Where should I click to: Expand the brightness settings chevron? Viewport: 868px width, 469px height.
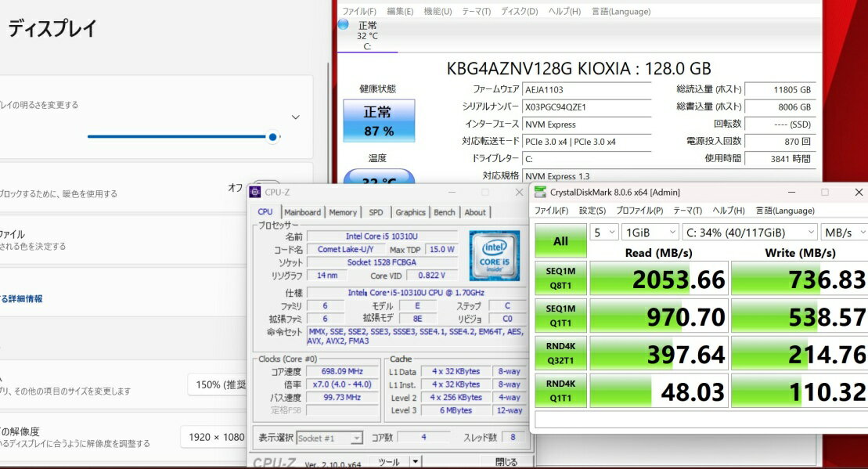click(295, 117)
